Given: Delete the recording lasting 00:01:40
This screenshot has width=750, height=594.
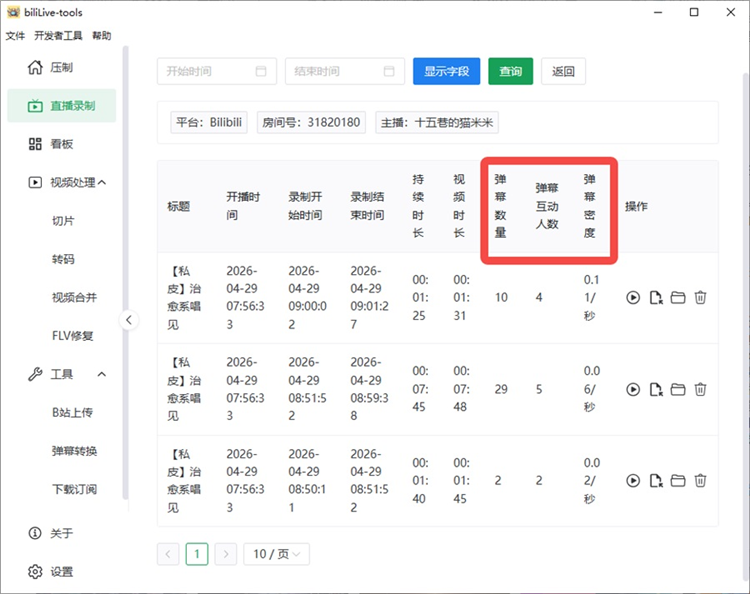Looking at the screenshot, I should 700,480.
